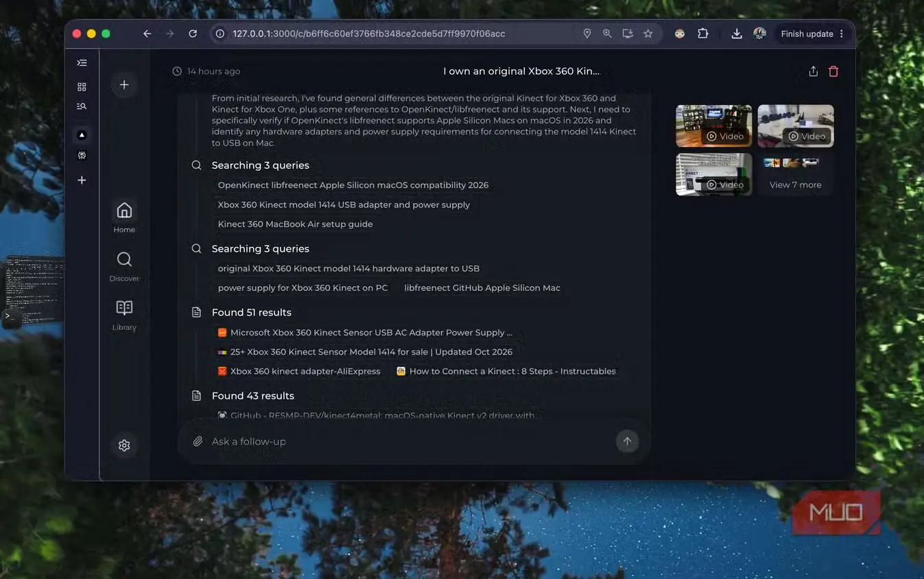Click query chip 'libfreenect GitHub Apple Silicon Mac'

tap(482, 288)
